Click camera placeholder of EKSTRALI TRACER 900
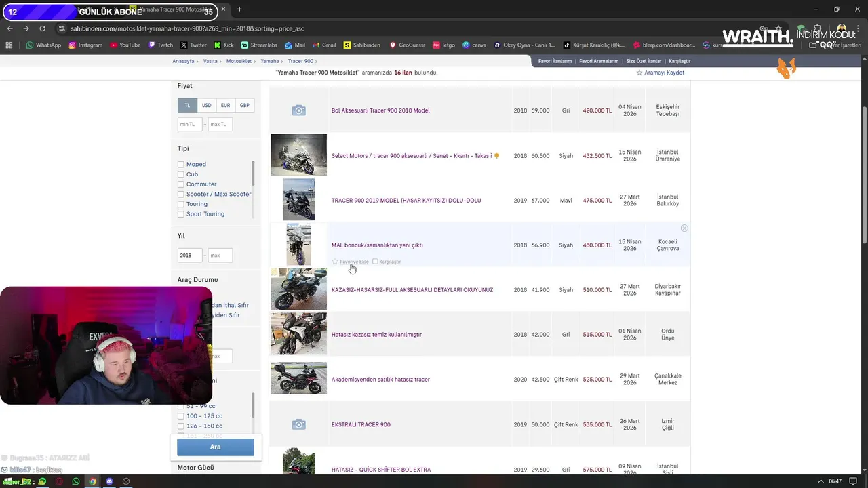This screenshot has height=488, width=868. [x=298, y=424]
